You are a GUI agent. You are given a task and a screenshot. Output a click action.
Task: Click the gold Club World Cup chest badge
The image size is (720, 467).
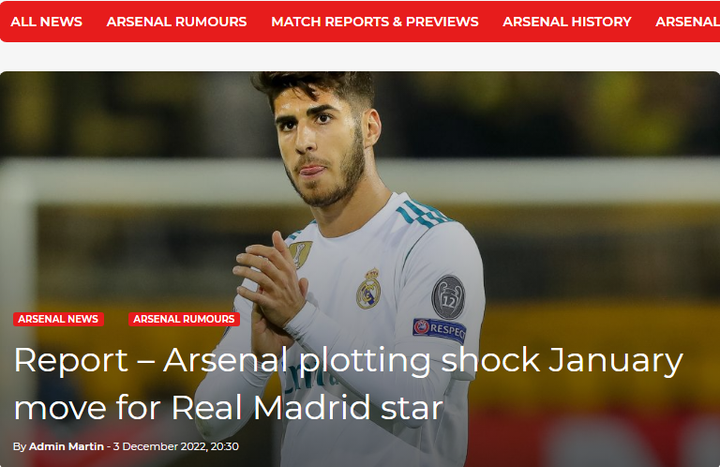pos(300,254)
